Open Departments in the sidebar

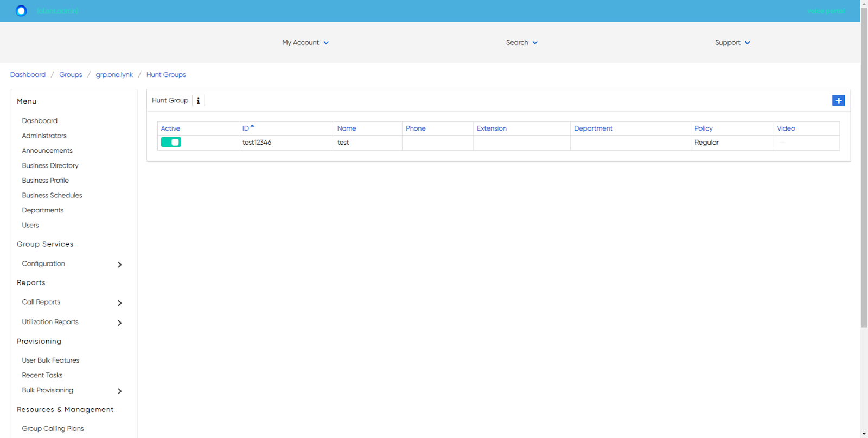click(42, 210)
